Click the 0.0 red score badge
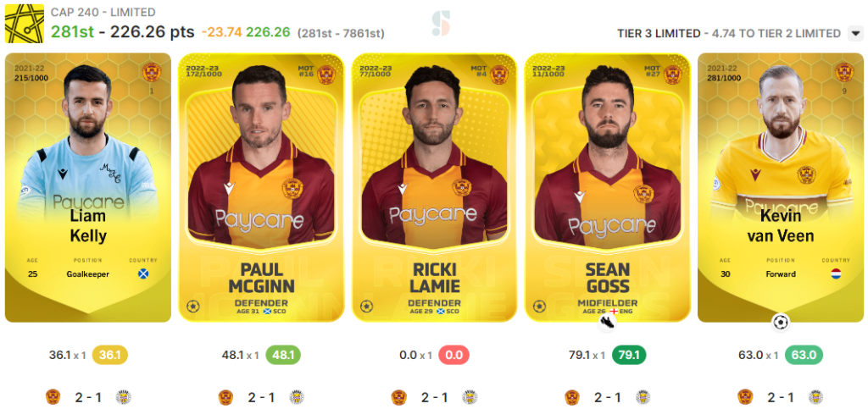The width and height of the screenshot is (868, 420). [453, 355]
